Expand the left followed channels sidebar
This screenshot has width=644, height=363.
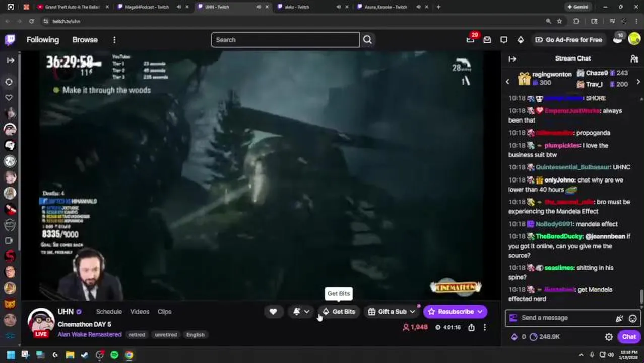(10, 60)
